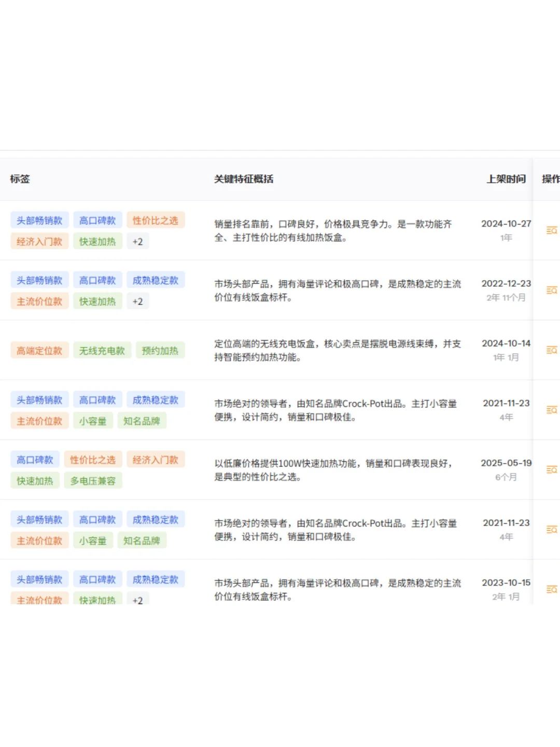This screenshot has height=747, width=560.
Task: Select the 头部畅销款 tag in the first row
Action: (x=39, y=219)
